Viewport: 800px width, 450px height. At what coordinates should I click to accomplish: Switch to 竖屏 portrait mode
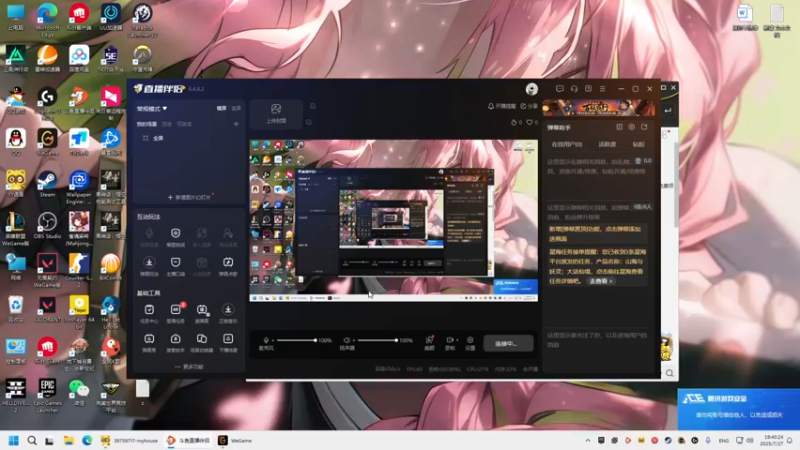[236, 108]
